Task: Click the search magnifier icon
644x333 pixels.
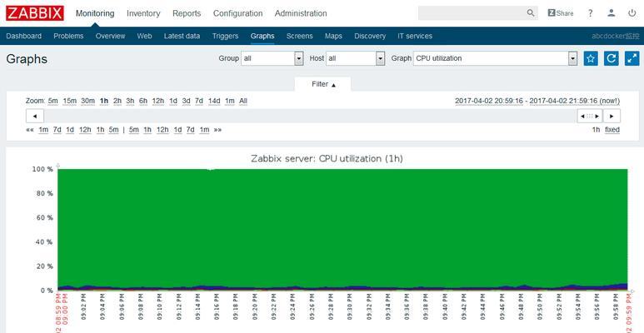Action: coord(531,13)
